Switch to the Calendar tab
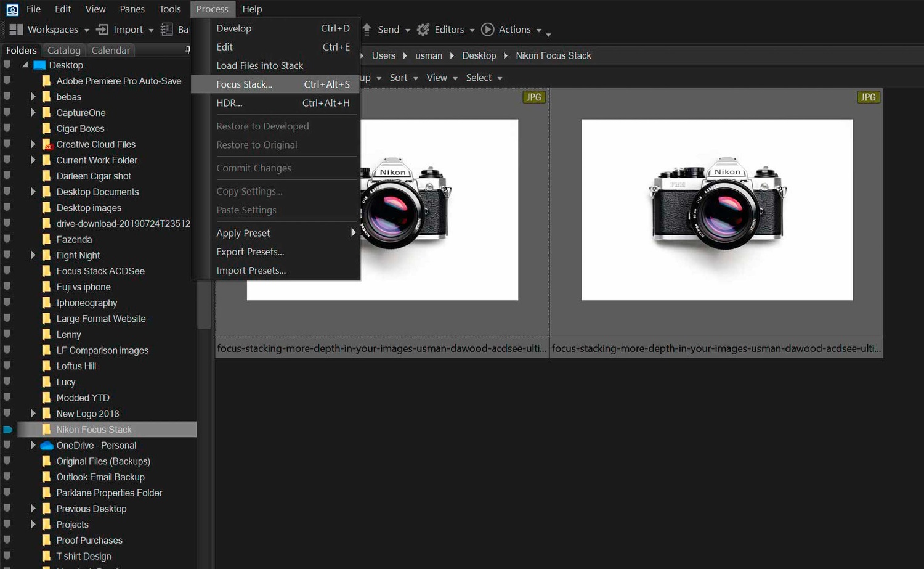 (x=111, y=51)
